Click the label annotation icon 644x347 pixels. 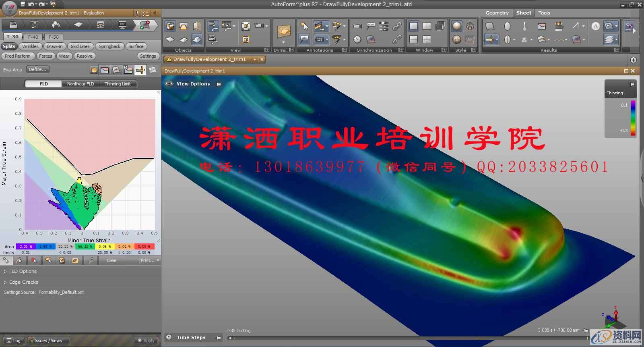click(x=305, y=39)
